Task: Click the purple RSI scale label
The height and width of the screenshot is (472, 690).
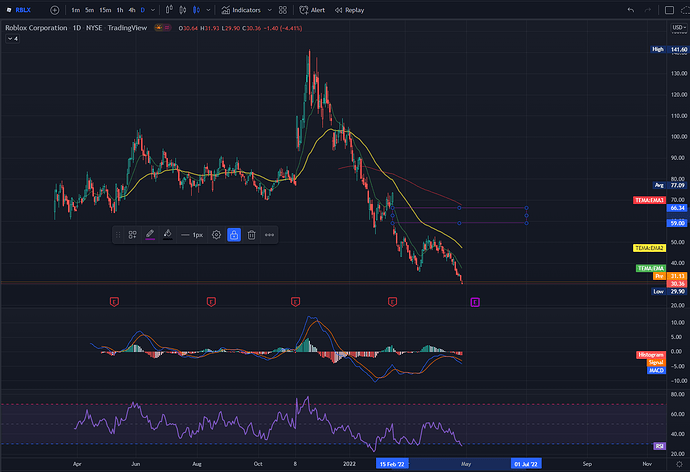Action: [x=659, y=446]
